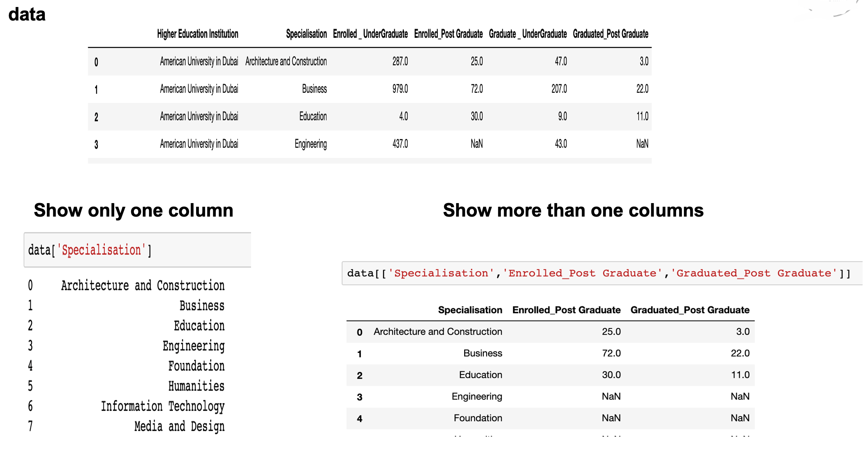
Task: Click row index 3 in top table
Action: pyautogui.click(x=96, y=144)
